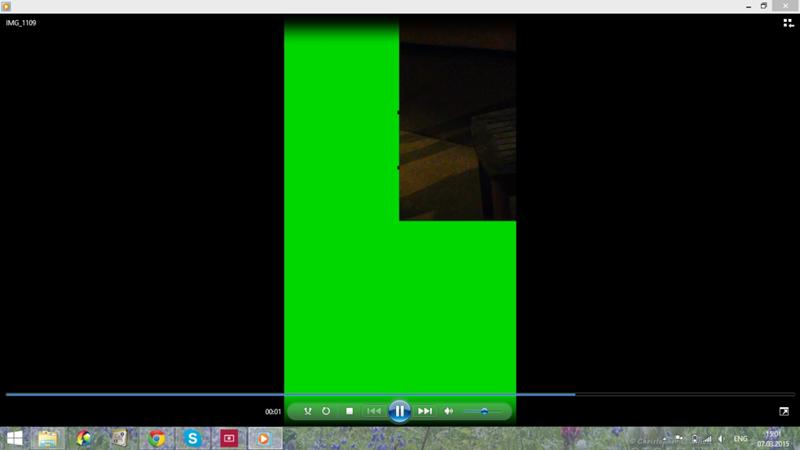The image size is (800, 450).
Task: Skip to the next track
Action: (424, 411)
